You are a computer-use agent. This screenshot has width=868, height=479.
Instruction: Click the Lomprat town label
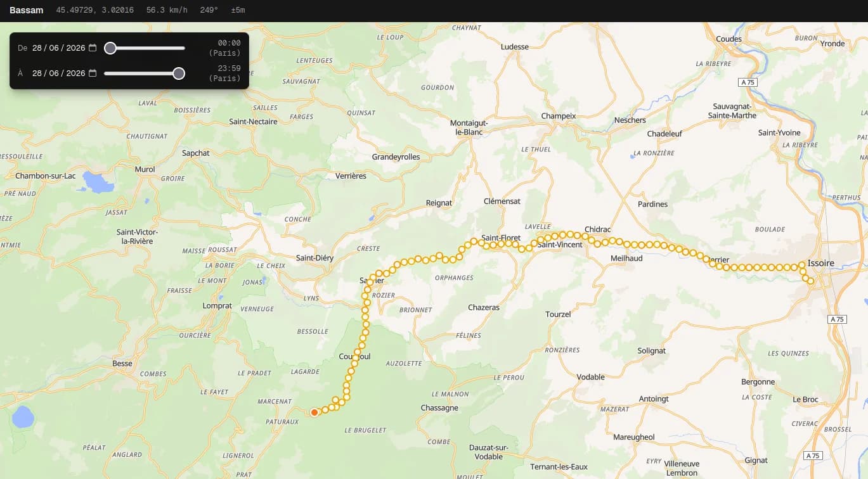(x=217, y=306)
